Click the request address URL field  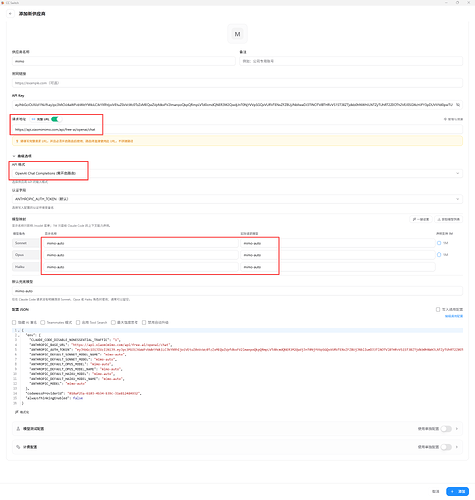[237, 129]
